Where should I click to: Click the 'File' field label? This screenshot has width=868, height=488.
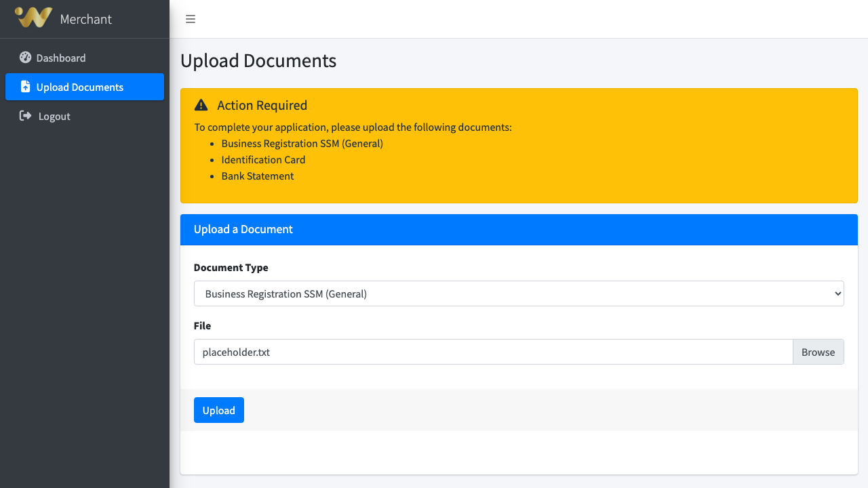pyautogui.click(x=202, y=326)
